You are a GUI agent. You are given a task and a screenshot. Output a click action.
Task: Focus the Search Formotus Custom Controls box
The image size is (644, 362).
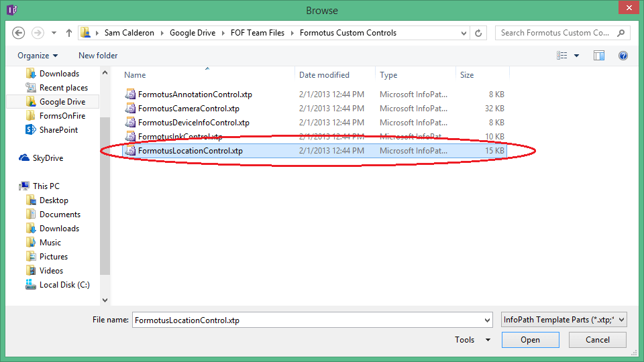(563, 33)
